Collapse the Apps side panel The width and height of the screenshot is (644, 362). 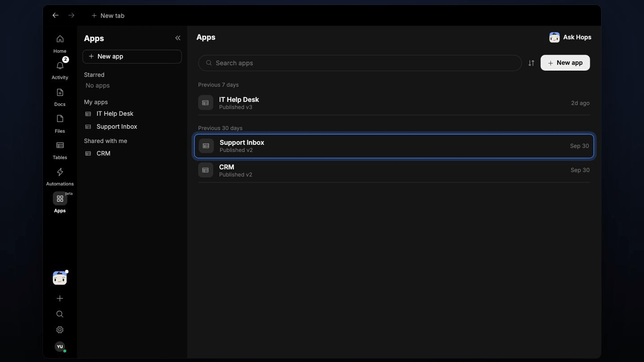(x=178, y=38)
